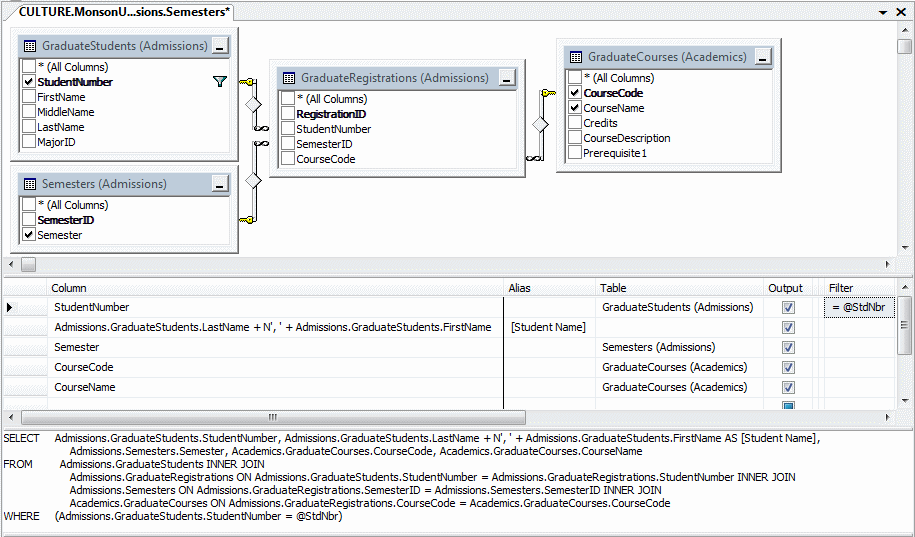Check CourseDescription in GraduateCourses table
The width and height of the screenshot is (915, 537).
coord(575,138)
